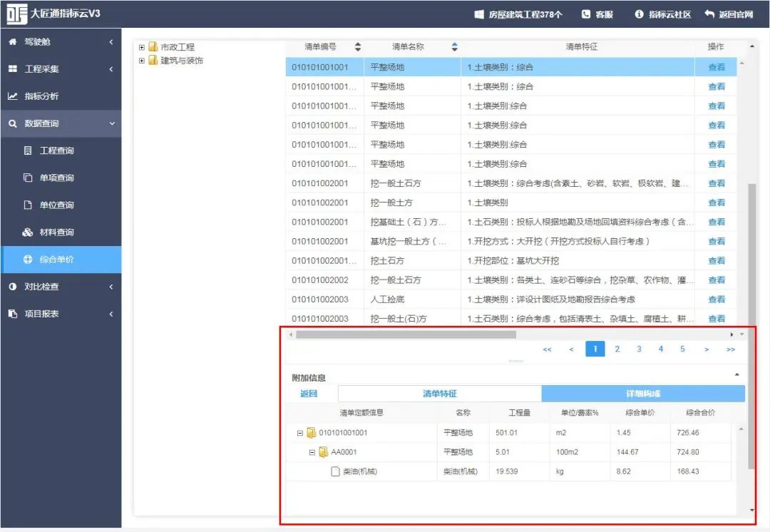Click the page vertical scrollbar thumb
The height and width of the screenshot is (532, 770).
pyautogui.click(x=751, y=326)
